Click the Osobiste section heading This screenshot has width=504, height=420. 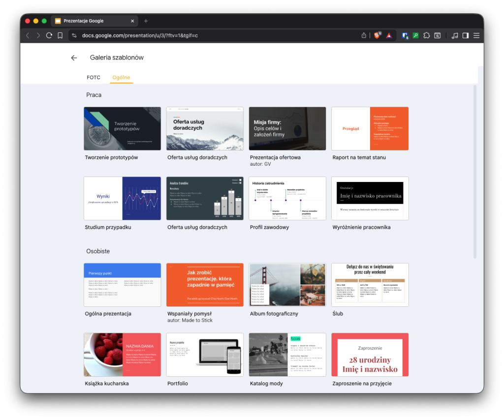click(x=98, y=251)
